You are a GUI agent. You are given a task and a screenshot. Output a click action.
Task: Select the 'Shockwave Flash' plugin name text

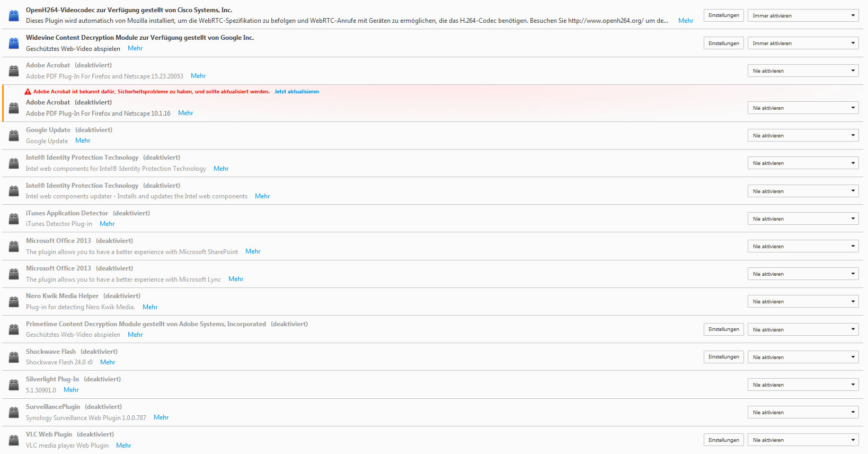51,352
